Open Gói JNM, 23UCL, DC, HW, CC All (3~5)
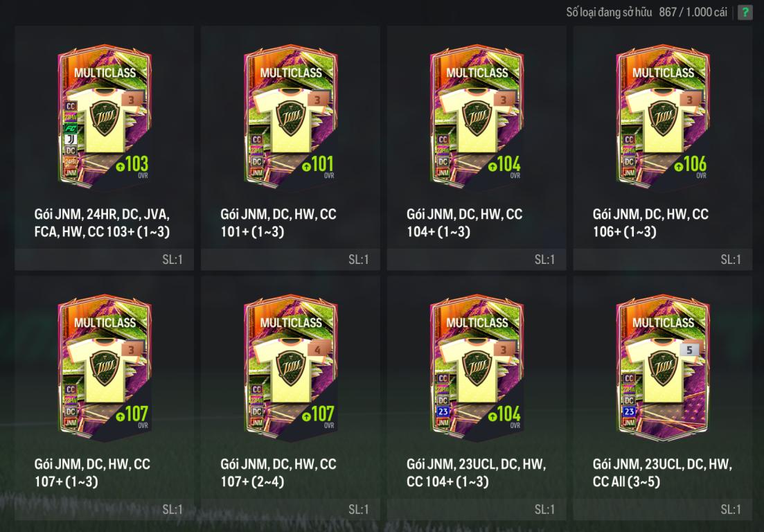The width and height of the screenshot is (764, 532). 662,472
